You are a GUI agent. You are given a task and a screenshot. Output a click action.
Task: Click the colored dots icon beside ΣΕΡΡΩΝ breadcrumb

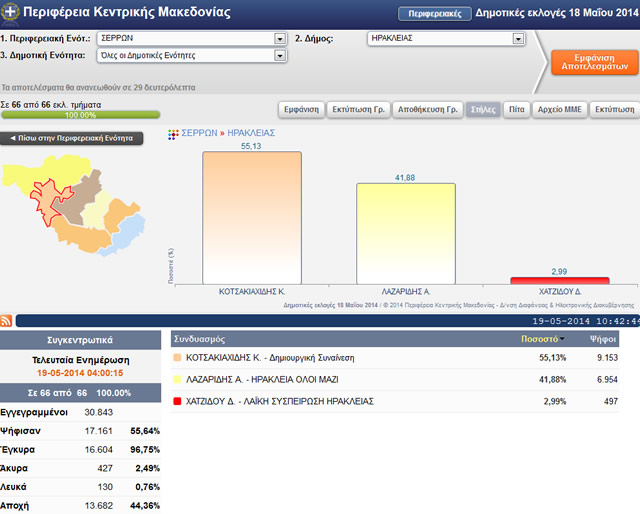[173, 132]
